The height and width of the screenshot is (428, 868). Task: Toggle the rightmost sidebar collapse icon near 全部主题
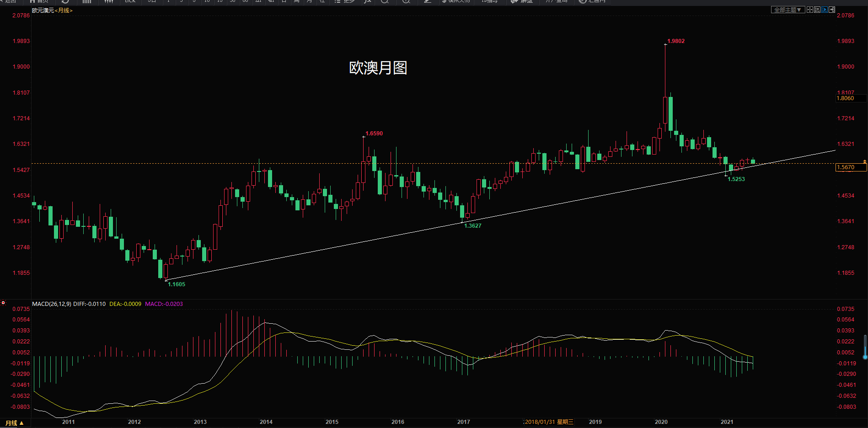(832, 10)
